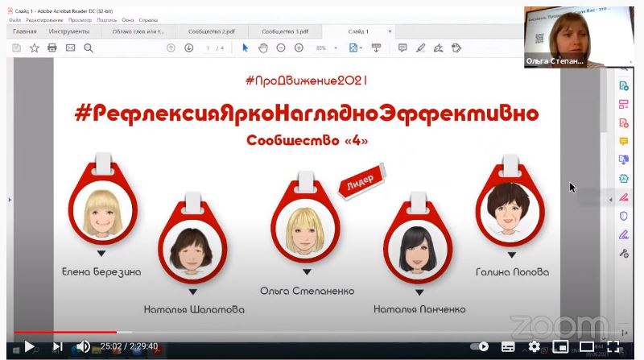Expand the collapsed right tools pane arrow
Screen dimensions: 644x360
(609, 198)
